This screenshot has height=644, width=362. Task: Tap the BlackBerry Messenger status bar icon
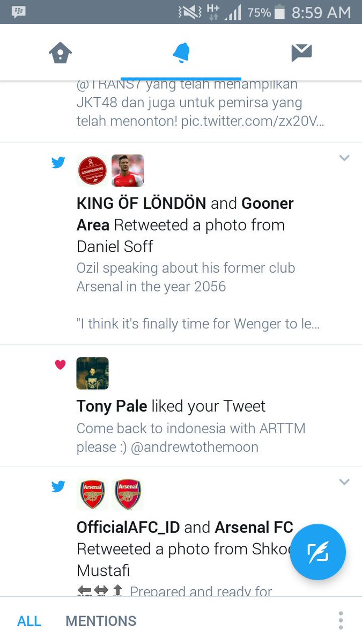click(x=19, y=12)
